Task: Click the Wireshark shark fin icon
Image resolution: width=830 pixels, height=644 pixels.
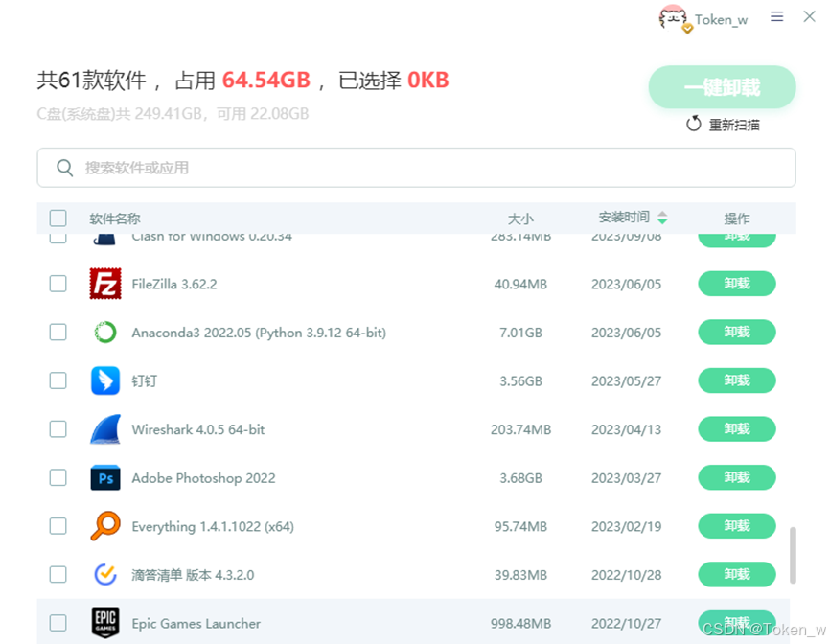Action: [104, 429]
